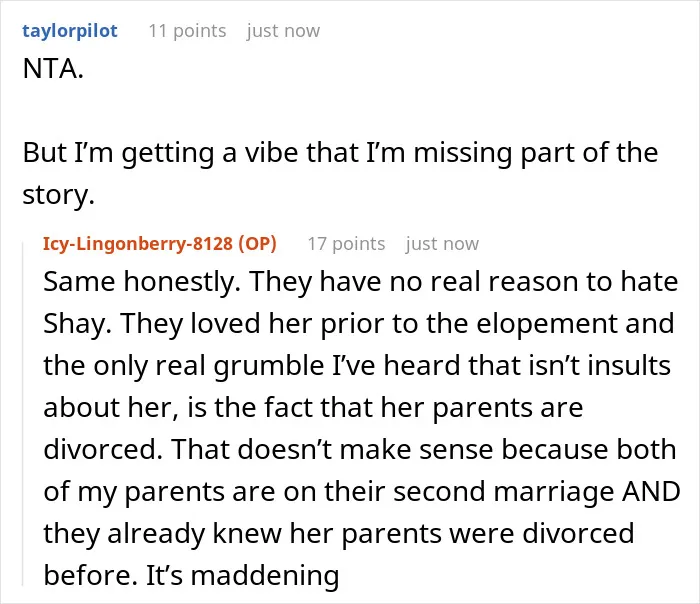Open Icy-Lingonberry-8128 (OP) profile link
This screenshot has width=700, height=604.
point(160,244)
